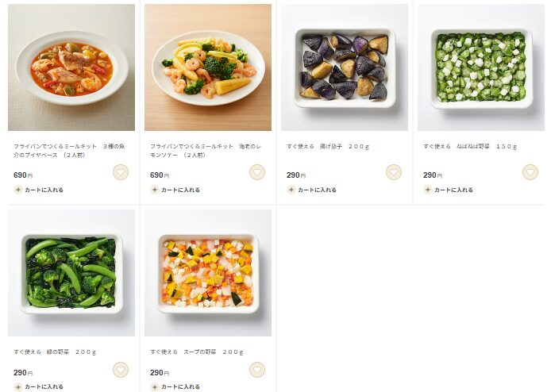The width and height of the screenshot is (551, 392).
Task: Click plus icon under sticky vegetables item
Action: (428, 190)
